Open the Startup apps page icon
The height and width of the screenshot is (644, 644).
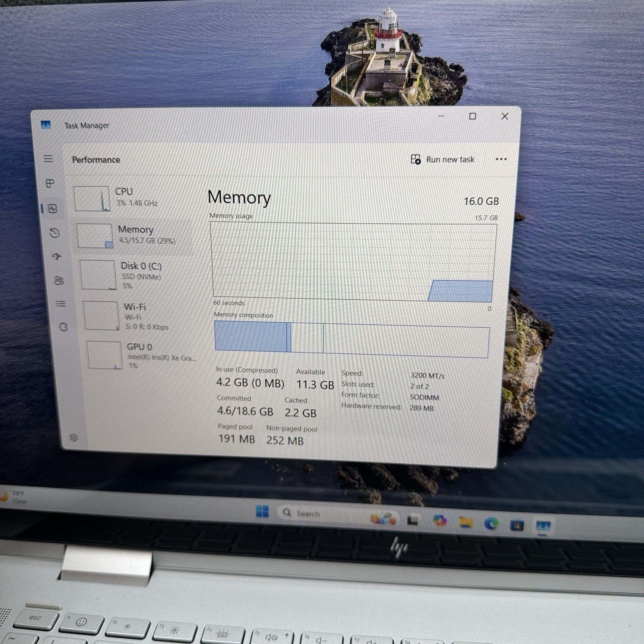[x=57, y=256]
